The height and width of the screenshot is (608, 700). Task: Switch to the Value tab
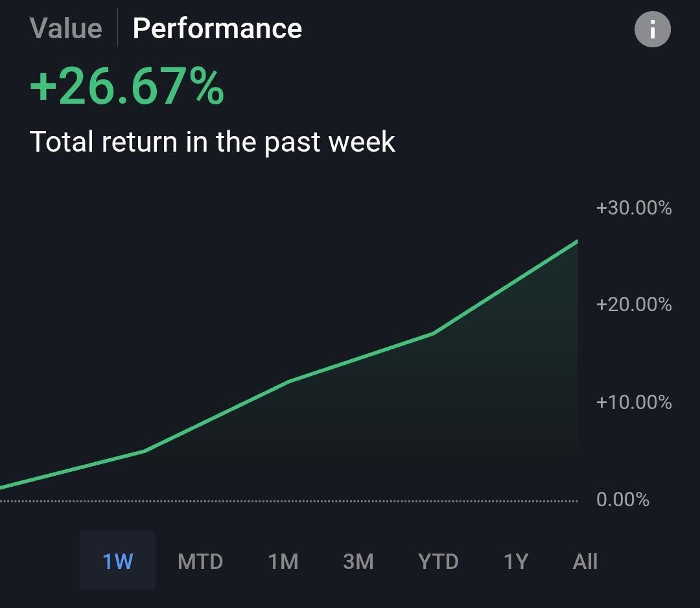tap(66, 29)
